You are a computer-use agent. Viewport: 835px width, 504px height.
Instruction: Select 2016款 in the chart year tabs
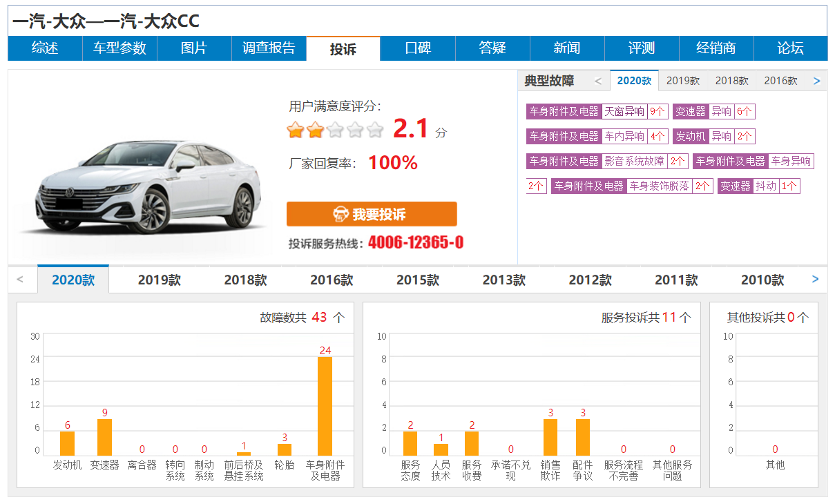332,280
